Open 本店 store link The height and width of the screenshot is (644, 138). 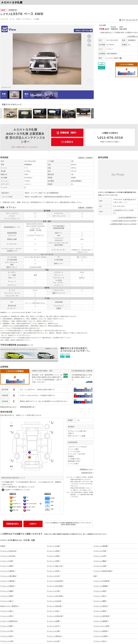tap(95, 576)
